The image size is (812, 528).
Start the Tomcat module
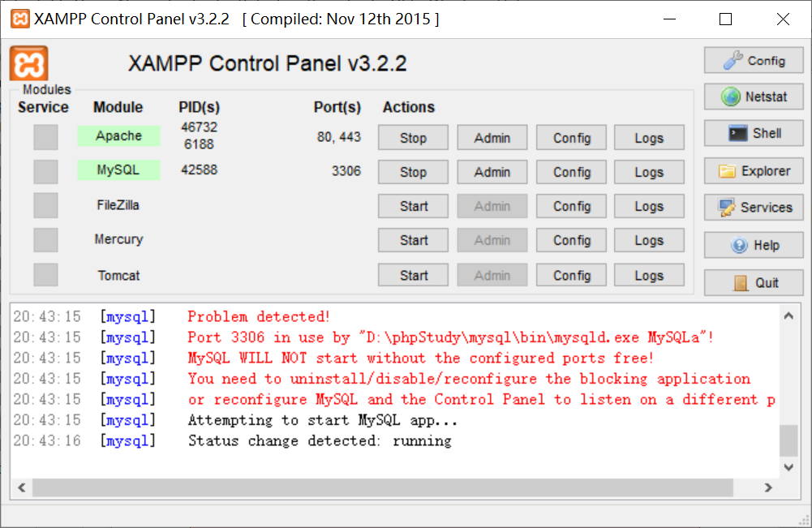tap(413, 275)
